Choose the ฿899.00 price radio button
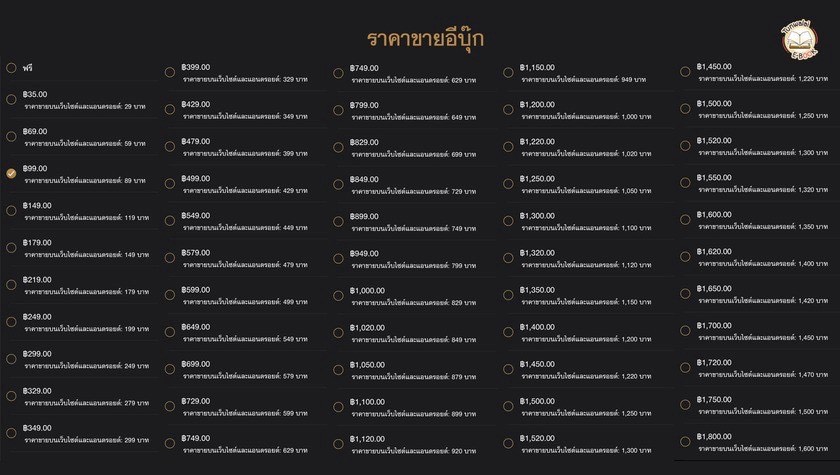Screen dimensions: 840x475 tap(339, 221)
